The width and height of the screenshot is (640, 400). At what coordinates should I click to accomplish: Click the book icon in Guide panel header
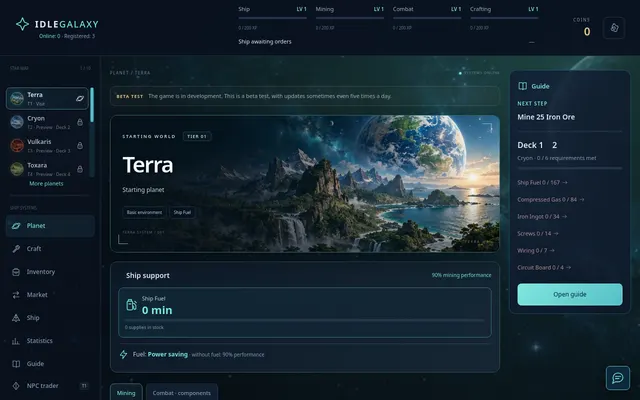pos(522,86)
